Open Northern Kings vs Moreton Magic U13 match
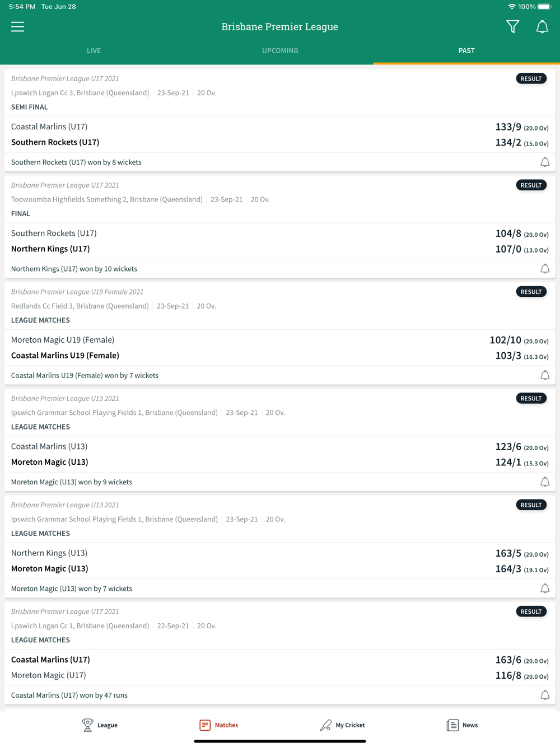 (280, 561)
